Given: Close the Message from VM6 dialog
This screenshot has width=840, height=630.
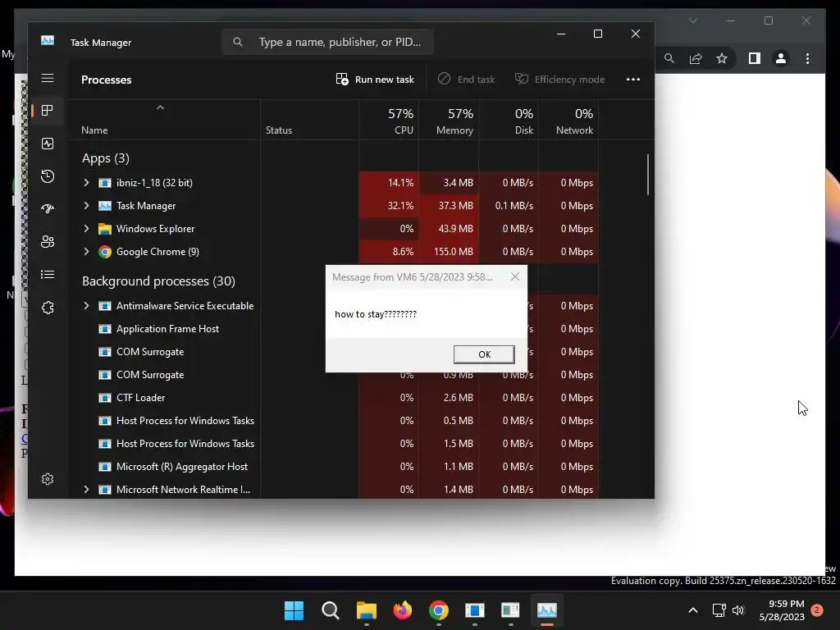Looking at the screenshot, I should (x=515, y=276).
